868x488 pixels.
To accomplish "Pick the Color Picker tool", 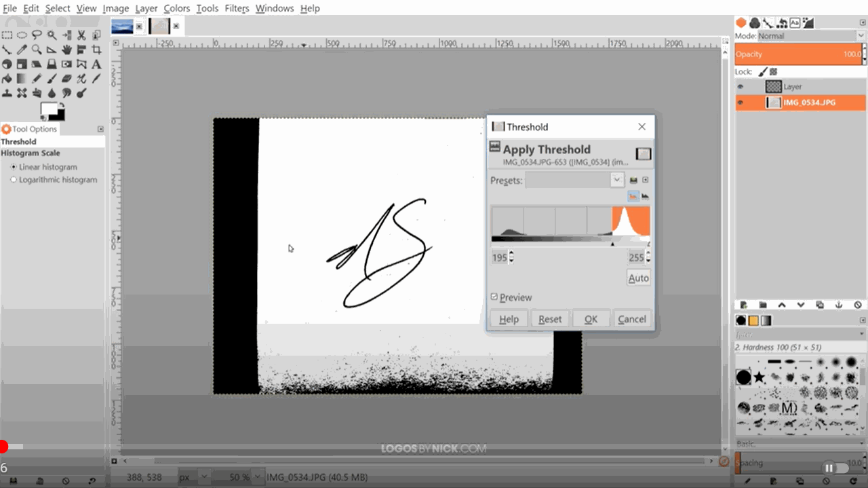I will pyautogui.click(x=22, y=49).
